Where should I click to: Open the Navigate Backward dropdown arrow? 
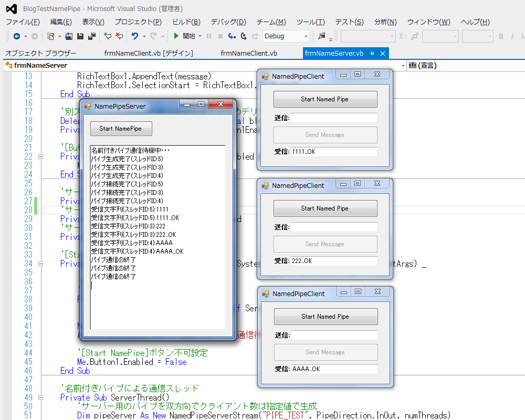[x=26, y=36]
